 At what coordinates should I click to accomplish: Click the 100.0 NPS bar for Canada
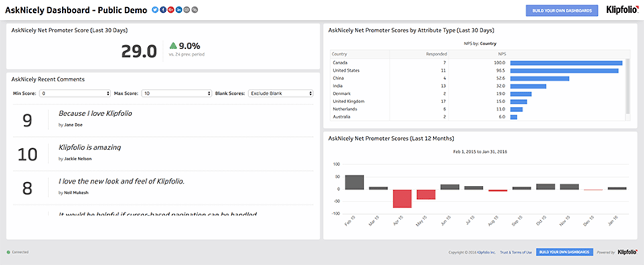[x=566, y=63]
